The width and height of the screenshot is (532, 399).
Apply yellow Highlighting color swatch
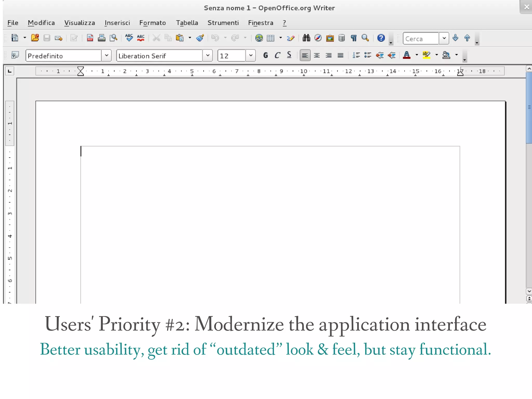[427, 55]
